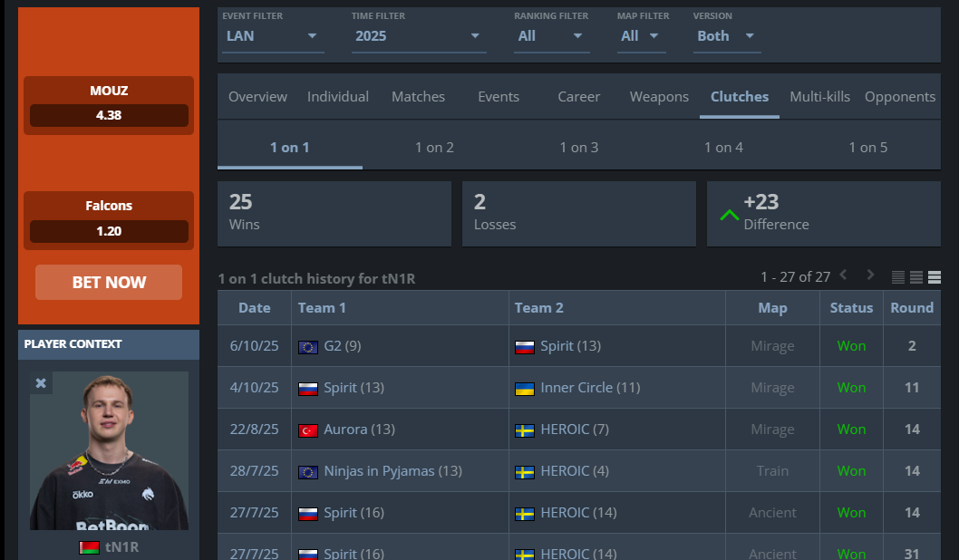Screen dimensions: 959x560
Task: Open the Ranking Filter dropdown
Action: click(551, 36)
